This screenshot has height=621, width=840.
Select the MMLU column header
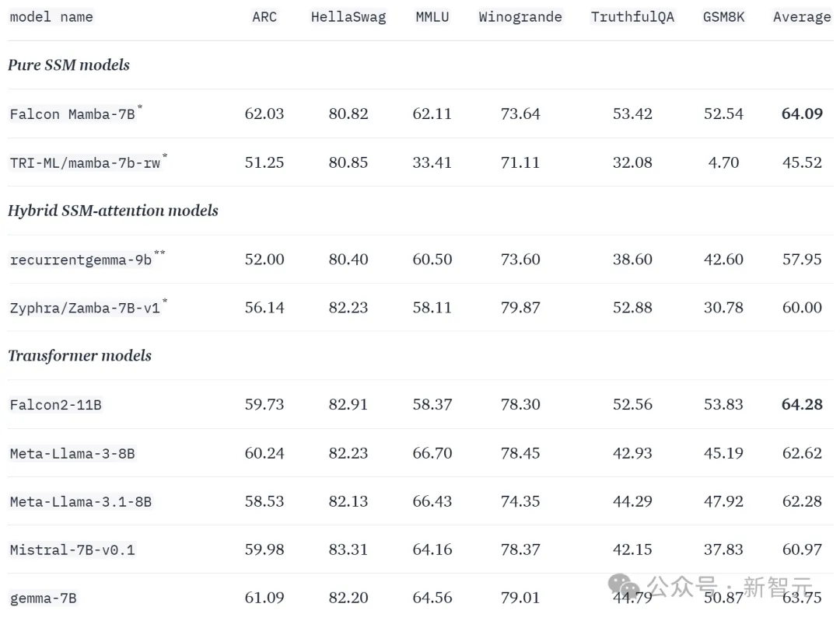432,17
